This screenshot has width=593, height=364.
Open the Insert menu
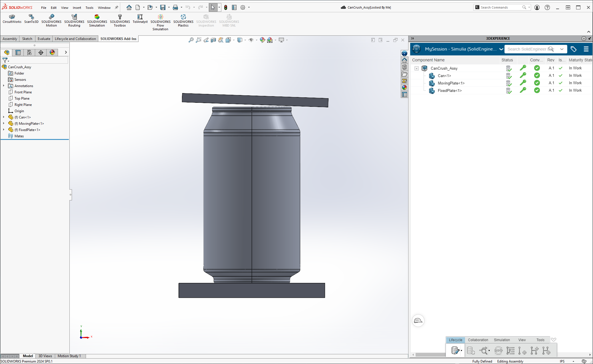click(77, 8)
